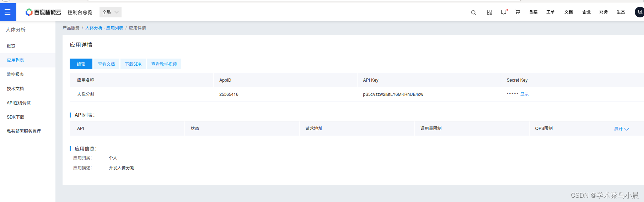Follow breadcrumb link 人体分析 - 应用列表
Viewport: 644px width, 202px height.
(x=104, y=28)
